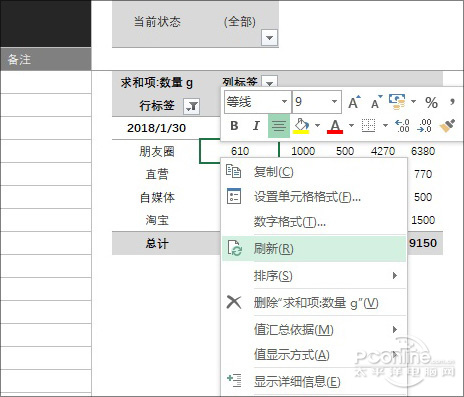Image resolution: width=464 pixels, height=397 pixels.
Task: Select the cell with value 6380
Action: (423, 151)
